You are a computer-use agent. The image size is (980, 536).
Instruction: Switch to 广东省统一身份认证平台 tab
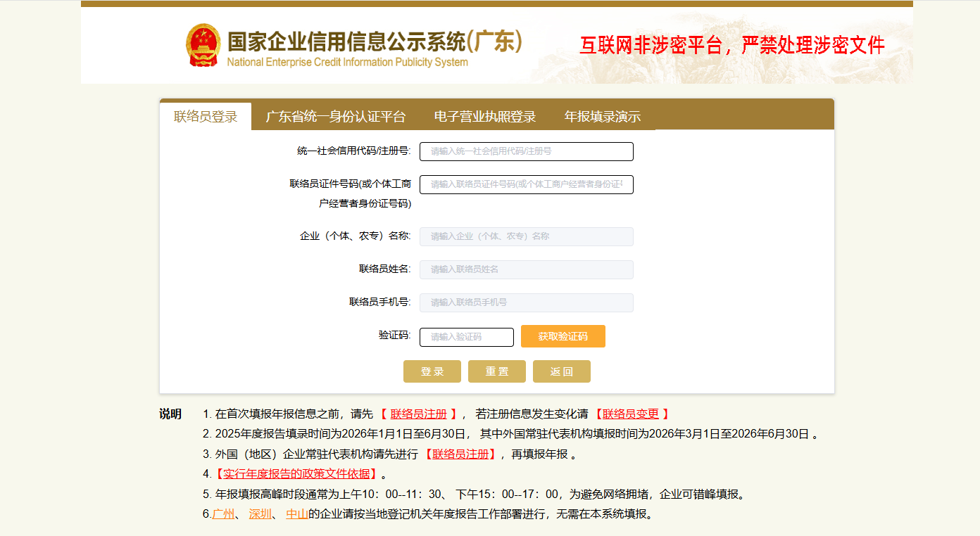336,117
